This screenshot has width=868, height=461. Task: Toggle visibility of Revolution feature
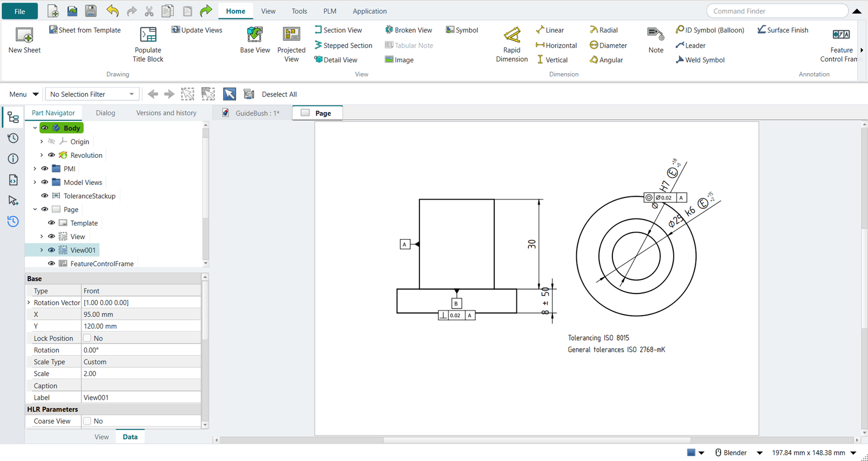click(x=52, y=155)
